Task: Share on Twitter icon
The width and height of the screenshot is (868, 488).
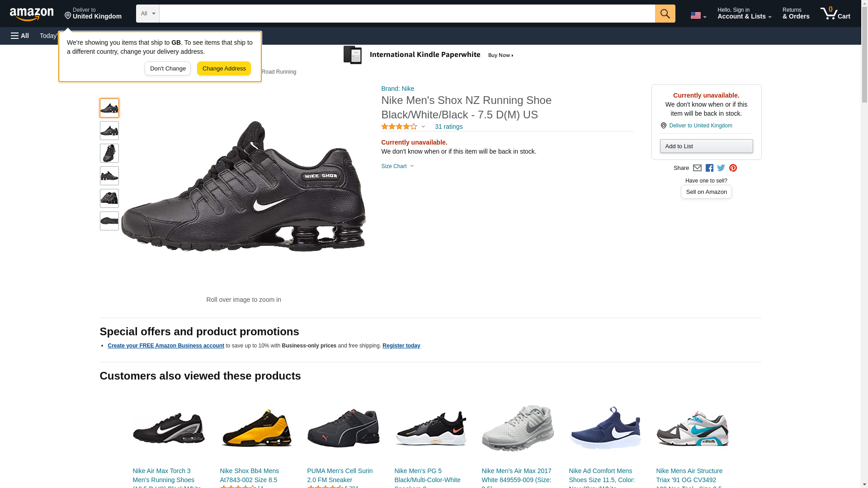Action: tap(721, 168)
